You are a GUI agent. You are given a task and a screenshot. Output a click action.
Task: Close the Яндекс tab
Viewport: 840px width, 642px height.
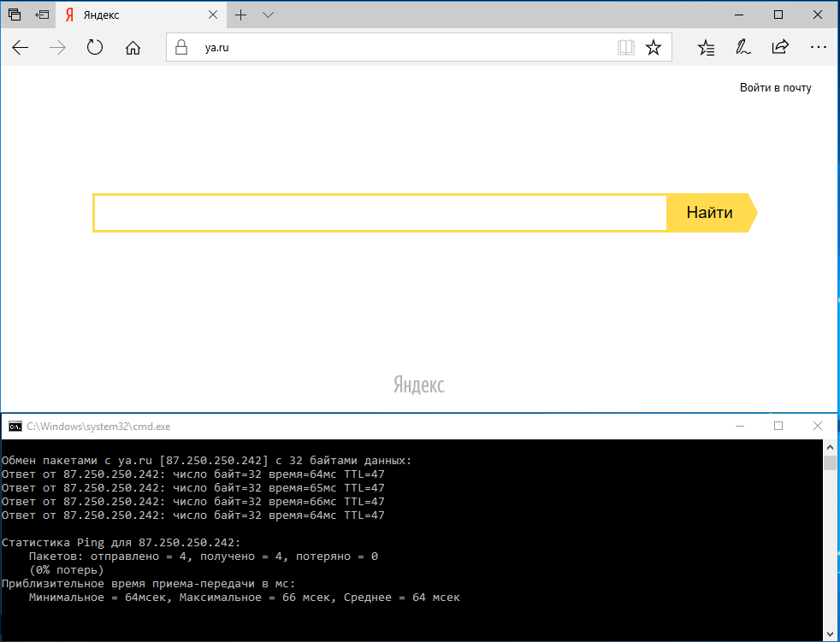tap(213, 15)
